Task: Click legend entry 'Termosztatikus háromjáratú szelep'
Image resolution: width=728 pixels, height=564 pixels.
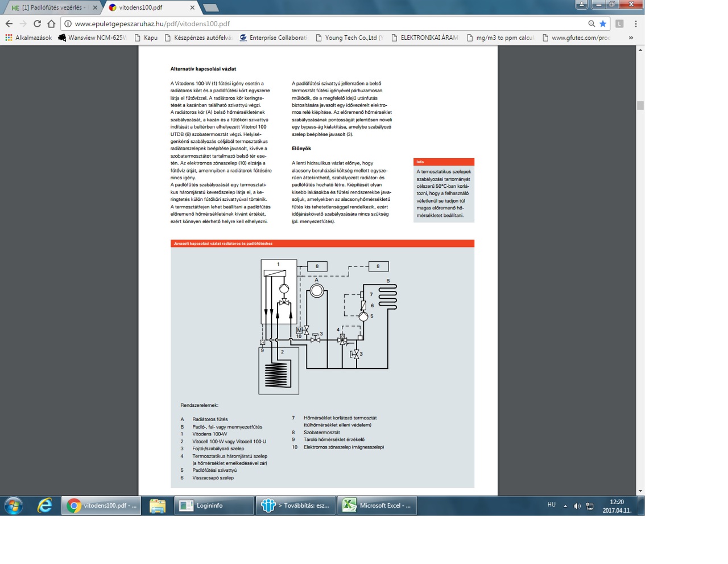Action: tap(230, 456)
